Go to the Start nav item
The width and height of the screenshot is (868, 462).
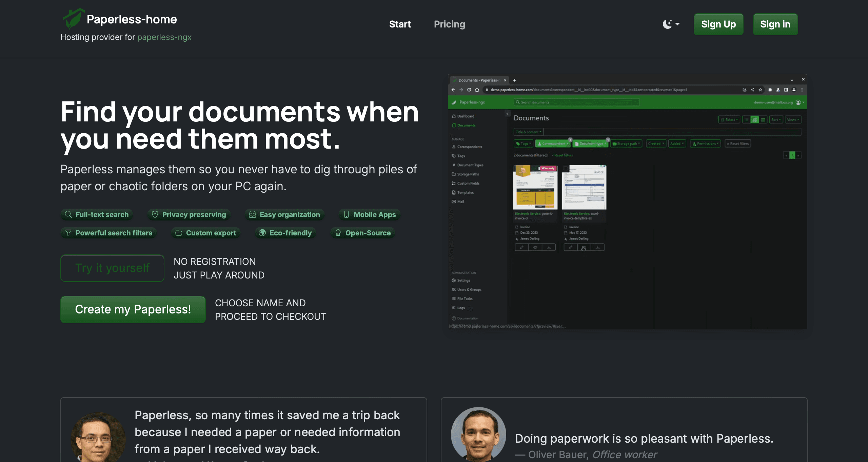[400, 24]
